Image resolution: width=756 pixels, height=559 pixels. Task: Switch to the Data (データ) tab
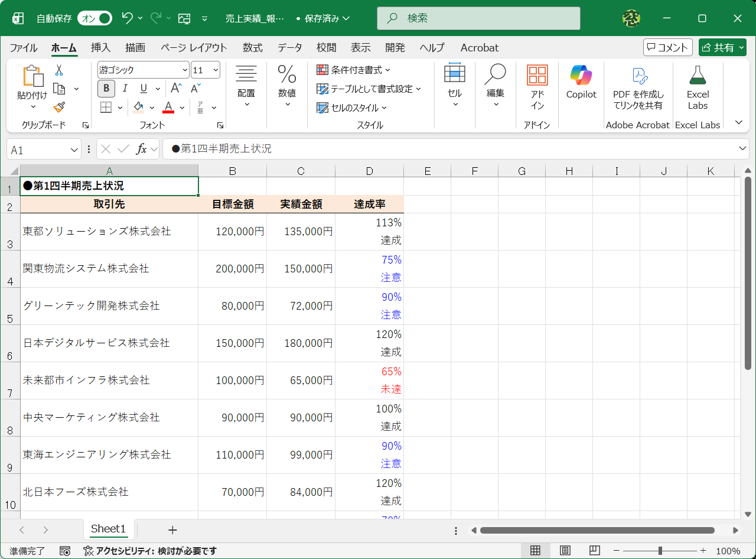click(290, 48)
